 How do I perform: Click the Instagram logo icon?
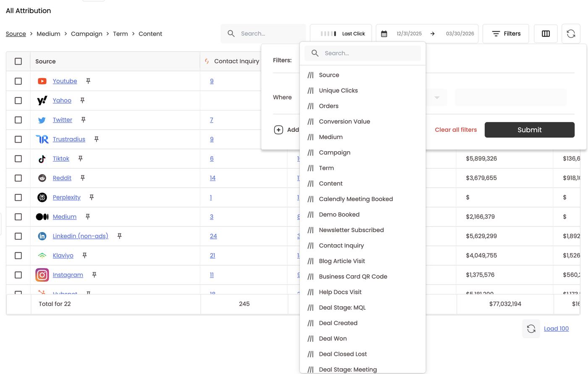[42, 275]
